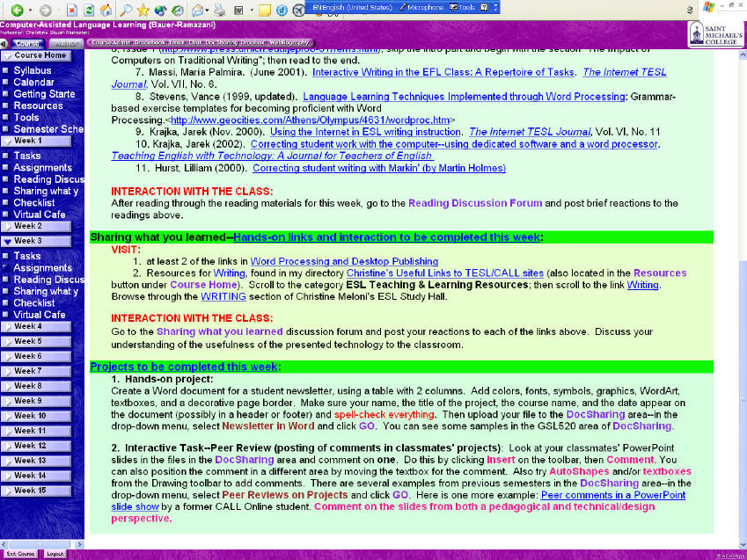Open Word Processing and Desktop Publishing link
Screen dimensions: 747x560
pos(344,261)
